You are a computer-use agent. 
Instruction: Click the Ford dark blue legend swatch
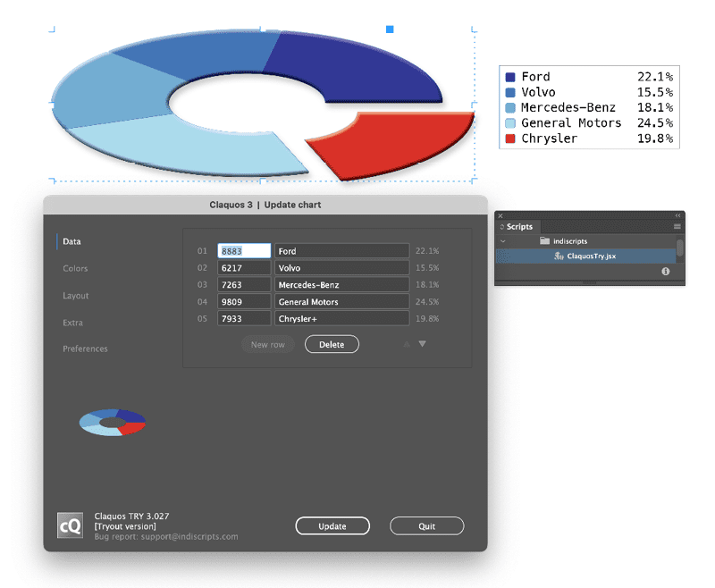[510, 77]
